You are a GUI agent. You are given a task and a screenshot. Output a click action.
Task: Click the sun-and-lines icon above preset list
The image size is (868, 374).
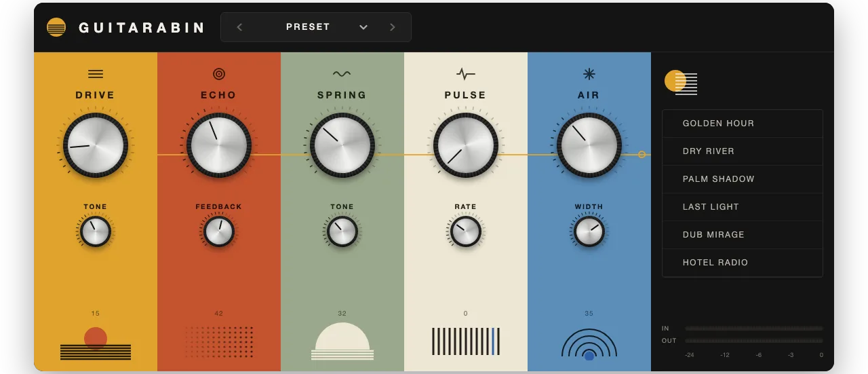coord(681,82)
